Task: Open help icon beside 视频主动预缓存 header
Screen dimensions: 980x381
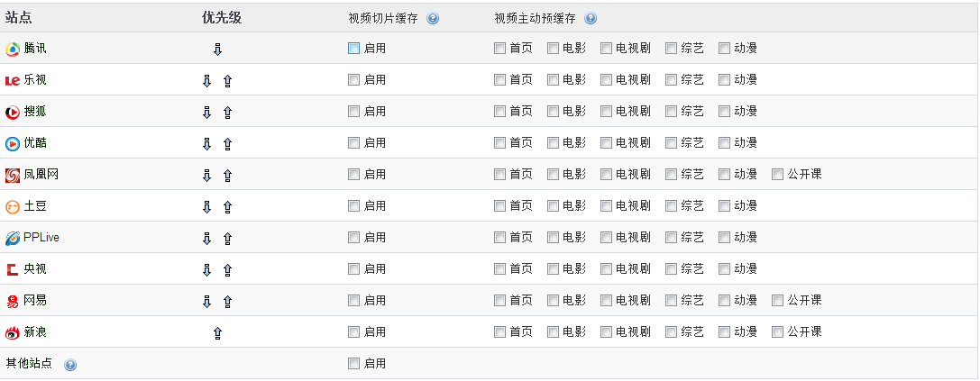Action: tap(591, 18)
